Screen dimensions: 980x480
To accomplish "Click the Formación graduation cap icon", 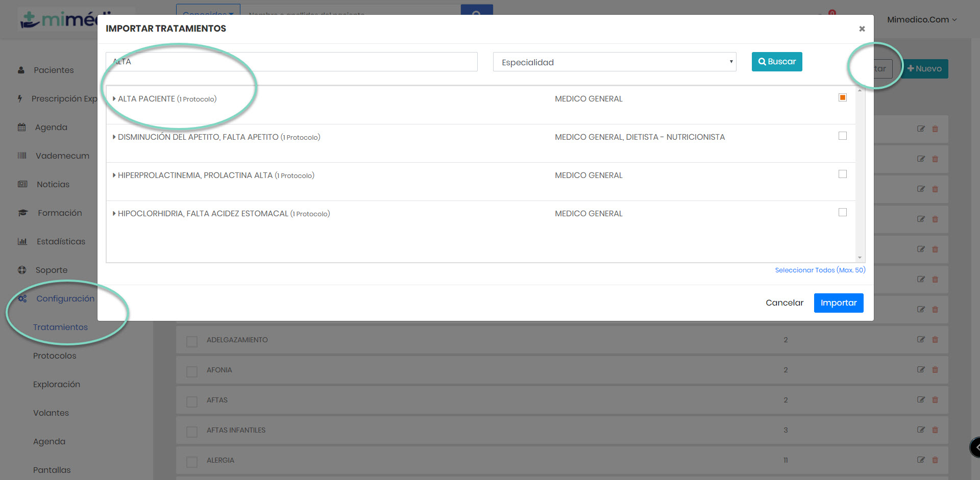I will pyautogui.click(x=23, y=213).
